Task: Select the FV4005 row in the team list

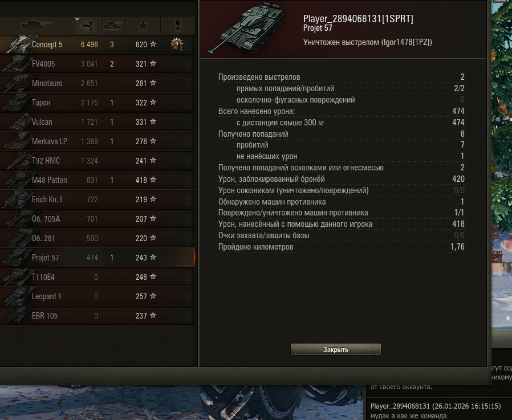Action: click(97, 64)
